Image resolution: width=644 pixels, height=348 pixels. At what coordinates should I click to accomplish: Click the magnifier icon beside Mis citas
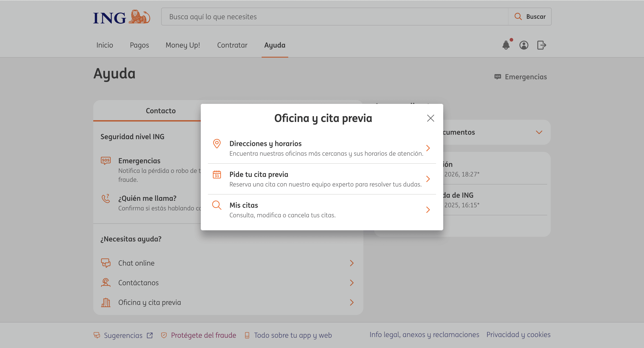tap(216, 205)
